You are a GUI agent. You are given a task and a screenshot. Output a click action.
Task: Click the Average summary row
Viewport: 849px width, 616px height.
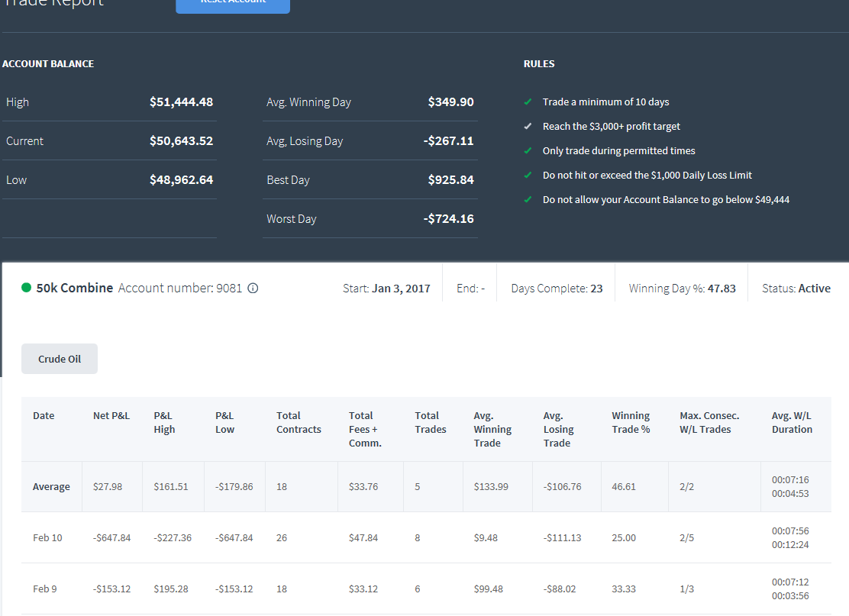[426, 487]
